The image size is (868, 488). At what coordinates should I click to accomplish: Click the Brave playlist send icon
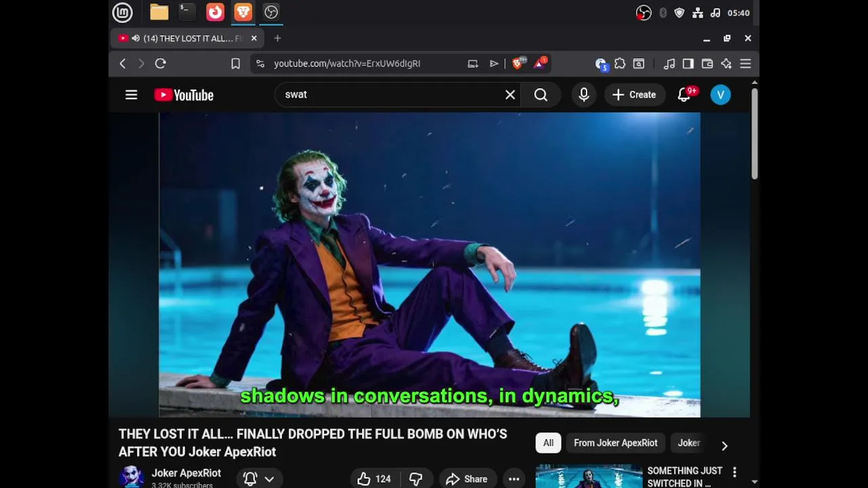point(494,64)
